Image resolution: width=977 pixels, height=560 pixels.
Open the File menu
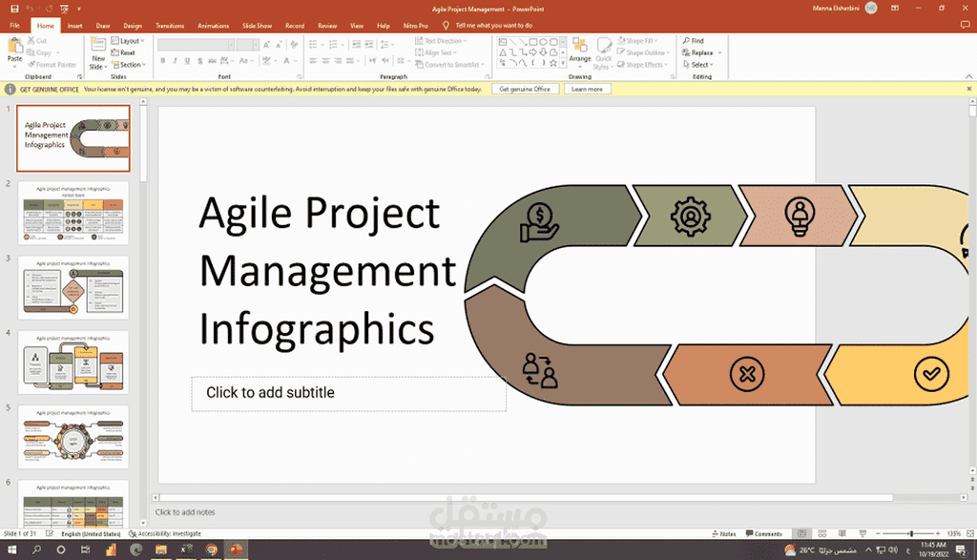click(x=15, y=26)
